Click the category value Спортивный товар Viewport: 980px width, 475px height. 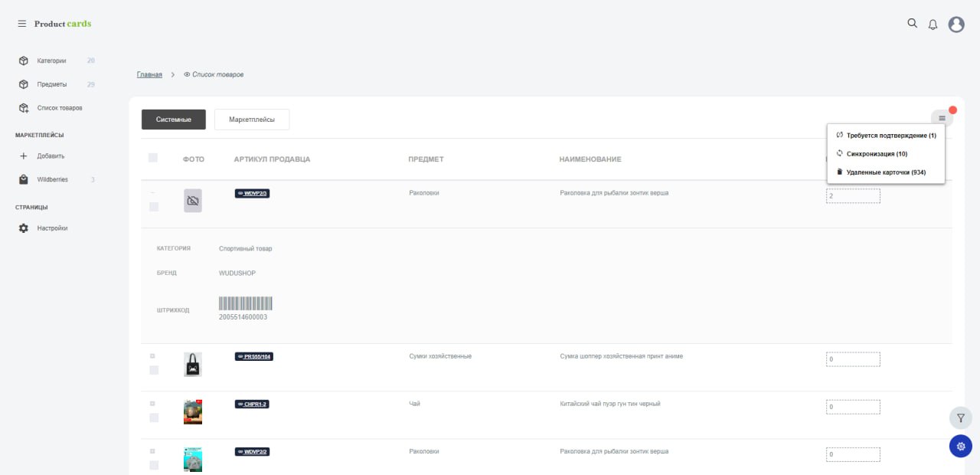(x=245, y=249)
